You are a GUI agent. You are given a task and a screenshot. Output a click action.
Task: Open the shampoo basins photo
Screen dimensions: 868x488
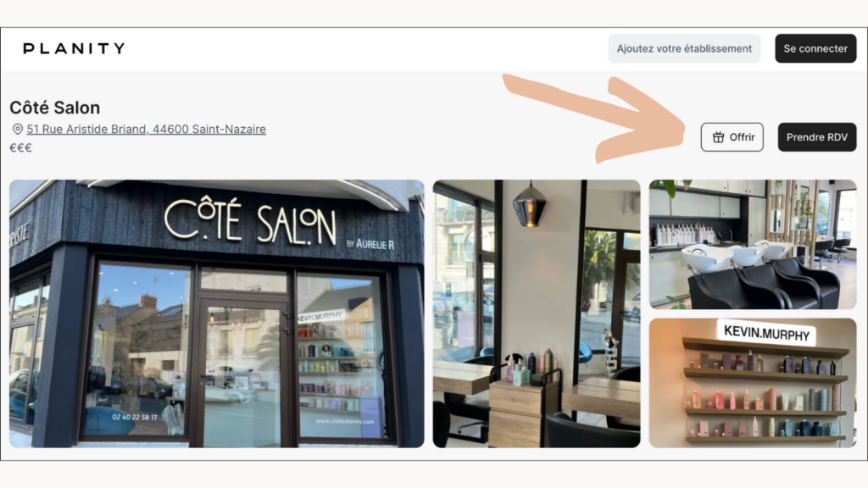point(753,244)
